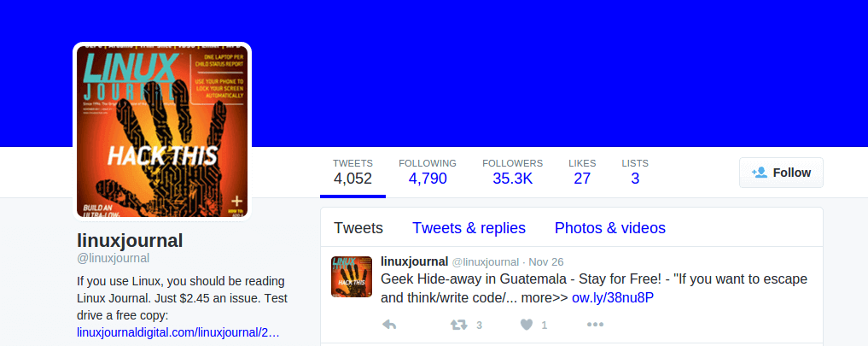Open more options ellipsis on tweet
The image size is (868, 346).
[595, 325]
